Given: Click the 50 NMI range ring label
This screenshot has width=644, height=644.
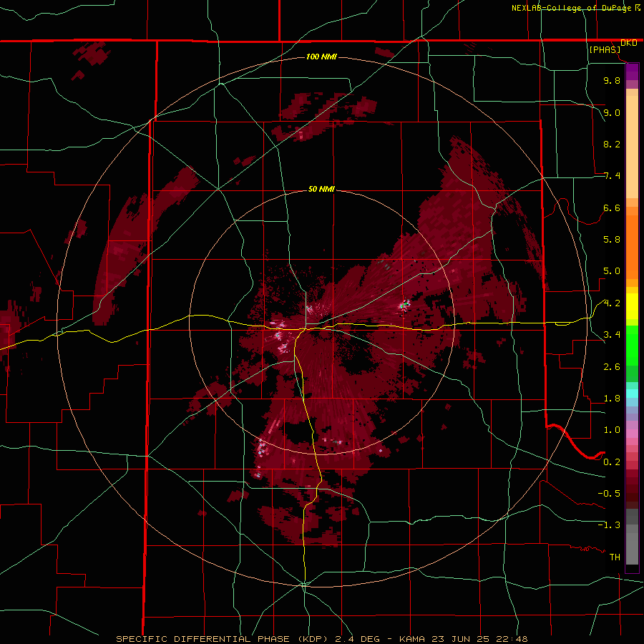Looking at the screenshot, I should pyautogui.click(x=321, y=189).
